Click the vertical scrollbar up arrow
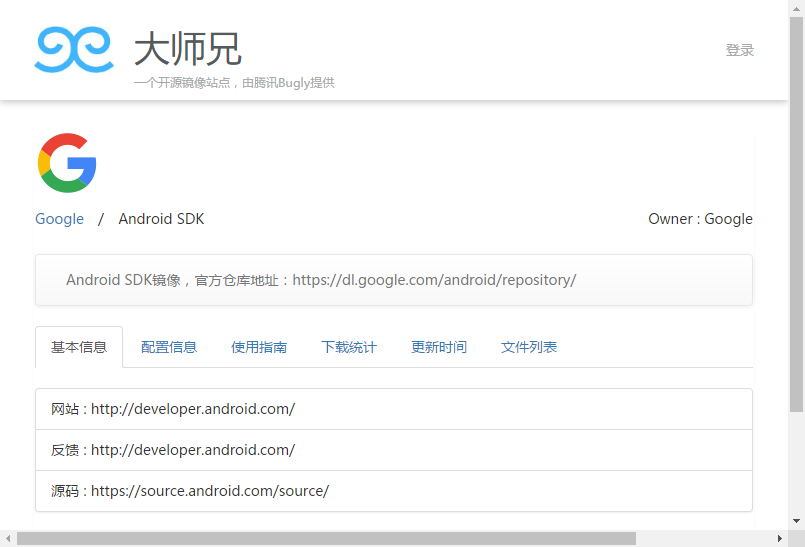This screenshot has width=805, height=547. (x=796, y=8)
